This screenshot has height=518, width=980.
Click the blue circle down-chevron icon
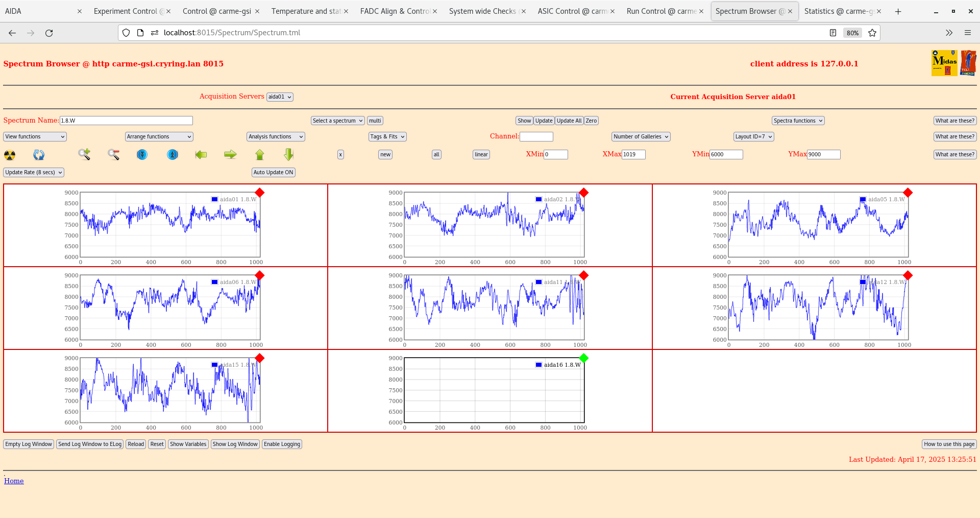pyautogui.click(x=142, y=154)
